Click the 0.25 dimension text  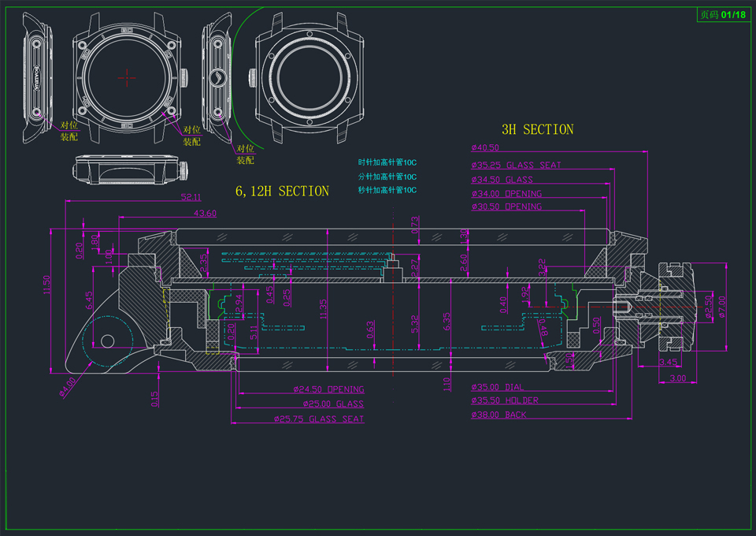pyautogui.click(x=287, y=298)
